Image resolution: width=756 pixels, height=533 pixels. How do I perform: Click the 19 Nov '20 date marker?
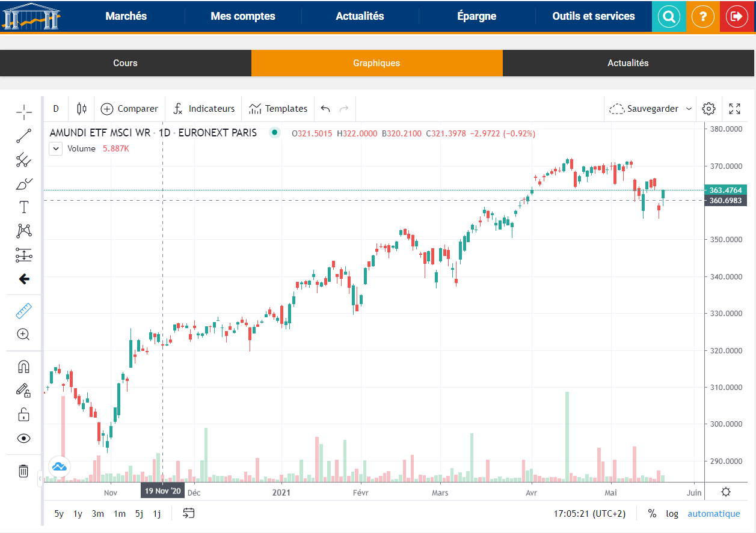163,491
